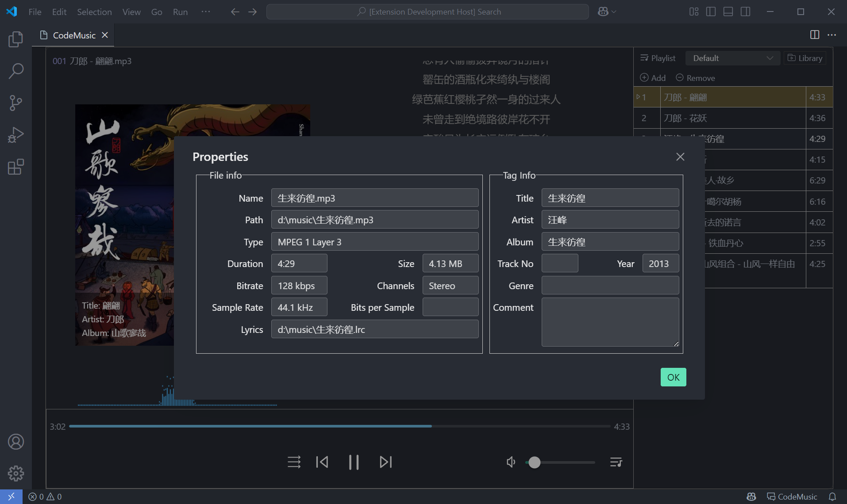The width and height of the screenshot is (847, 504).
Task: Click the Comment text area
Action: point(610,322)
